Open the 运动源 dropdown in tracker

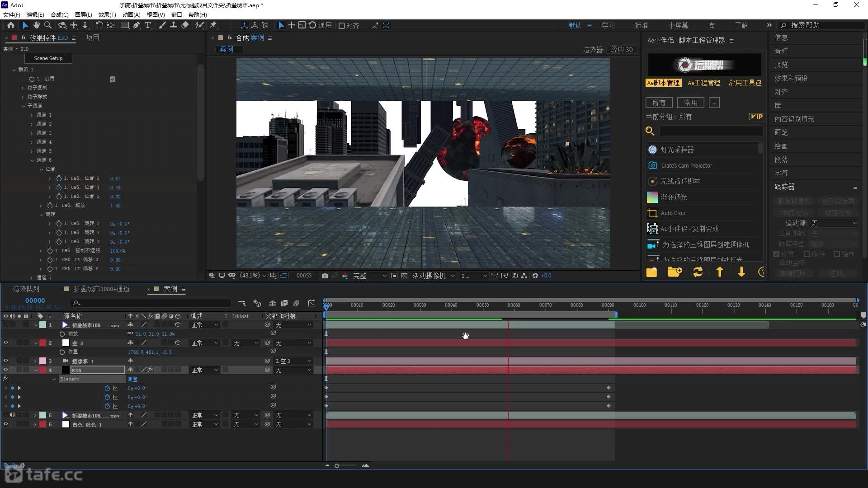tap(833, 223)
